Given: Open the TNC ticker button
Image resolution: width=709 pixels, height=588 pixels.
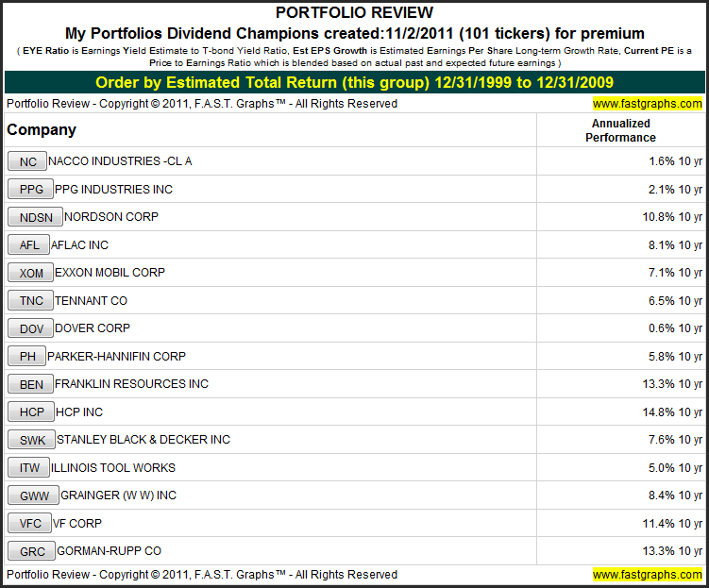Looking at the screenshot, I should coord(30,300).
